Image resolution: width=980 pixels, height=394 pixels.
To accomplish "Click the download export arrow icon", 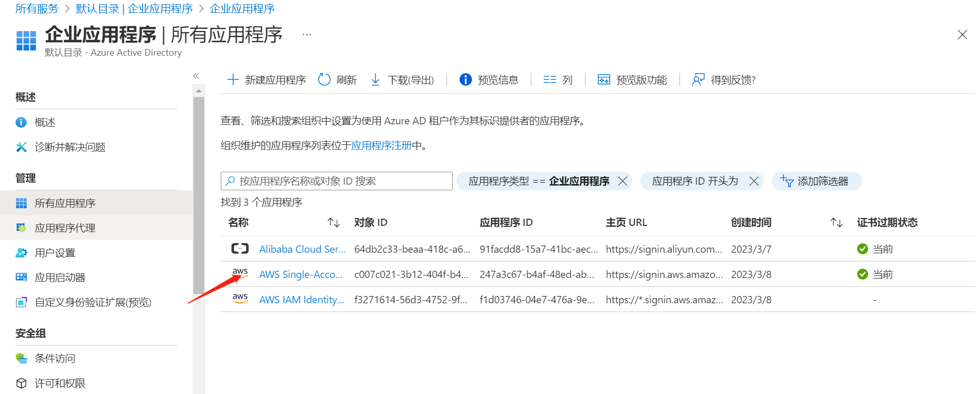I will pyautogui.click(x=375, y=79).
